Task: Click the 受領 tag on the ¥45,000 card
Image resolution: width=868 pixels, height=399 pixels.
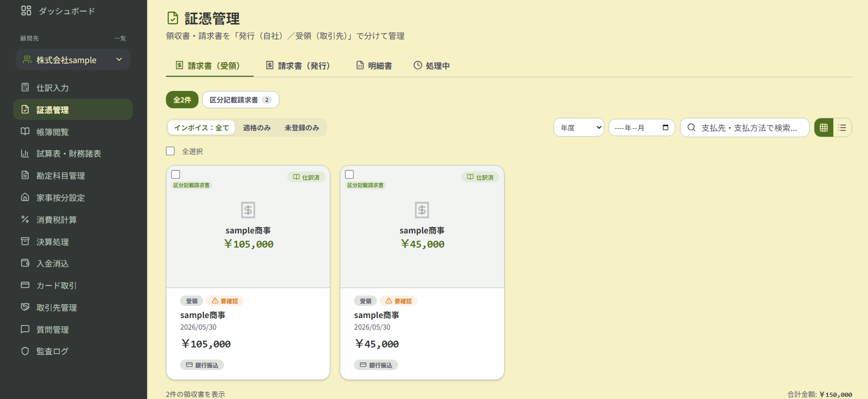Action: 365,301
